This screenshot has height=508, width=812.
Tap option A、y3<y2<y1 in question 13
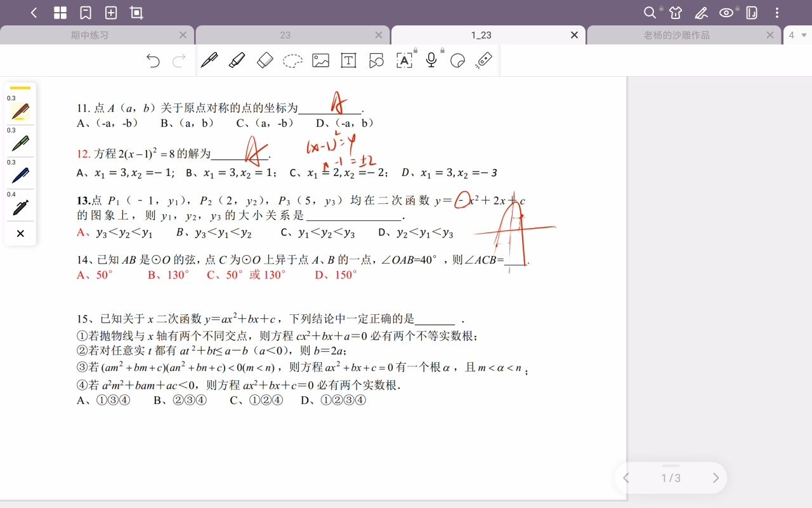tap(115, 233)
